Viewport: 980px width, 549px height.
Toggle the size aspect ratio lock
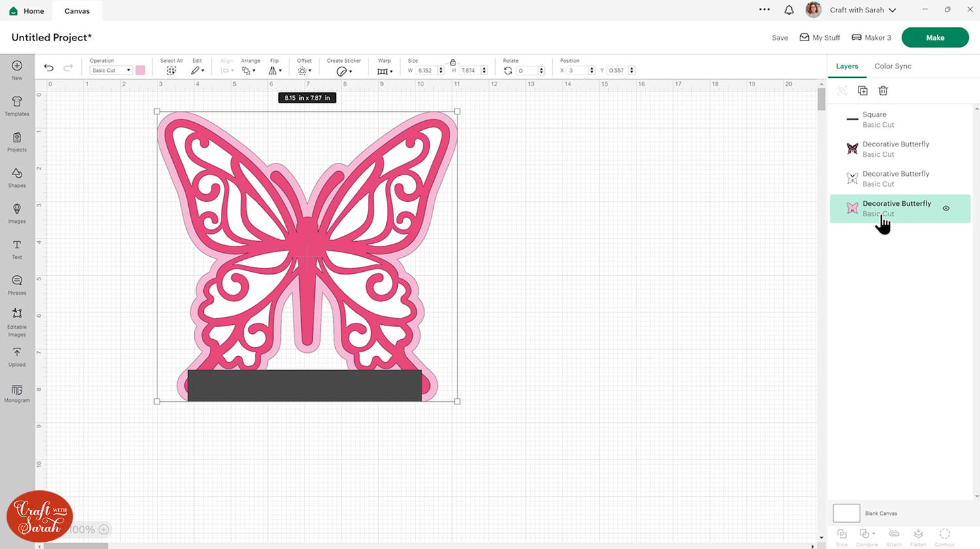point(453,62)
